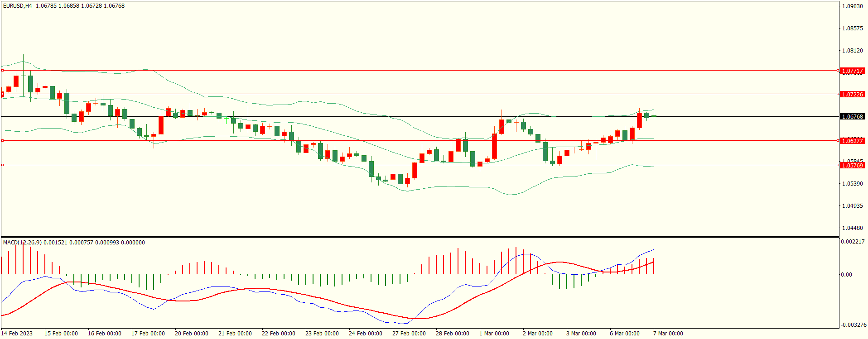The width and height of the screenshot is (868, 339).
Task: Click the 1.04480 label on price scale
Action: [x=852, y=228]
